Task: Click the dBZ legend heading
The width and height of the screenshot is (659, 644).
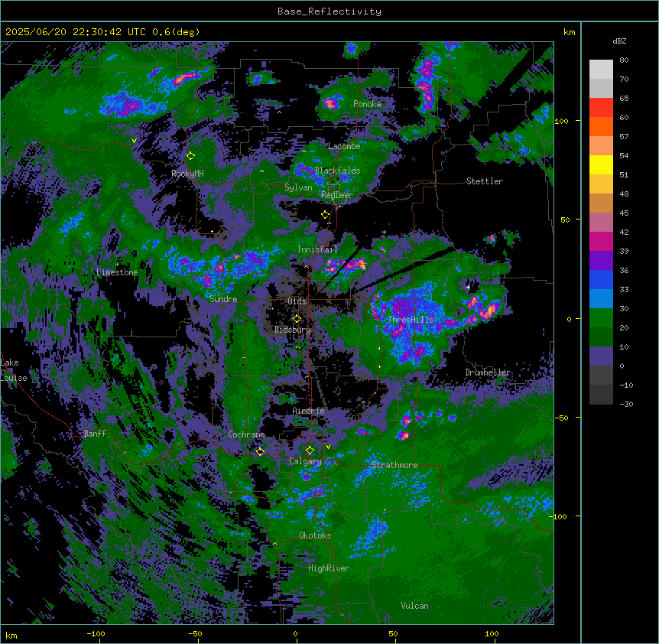Action: [619, 41]
